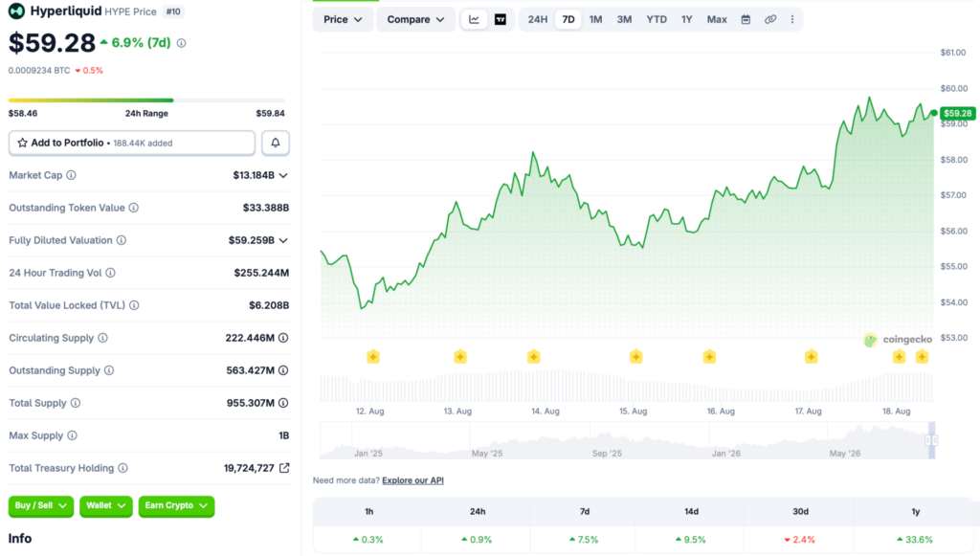Copy chart link icon
980x556 pixels.
coord(770,19)
